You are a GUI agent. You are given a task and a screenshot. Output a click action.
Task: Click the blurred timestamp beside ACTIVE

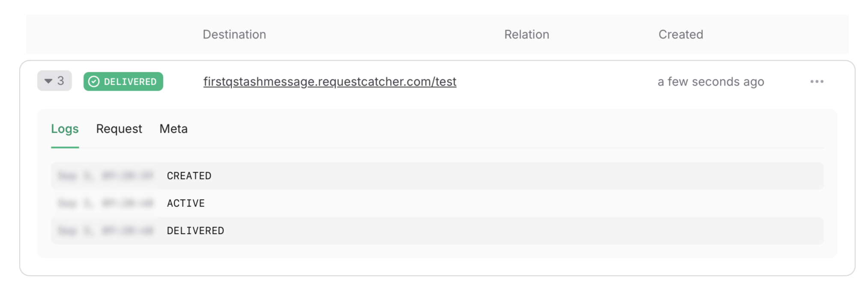pos(105,203)
